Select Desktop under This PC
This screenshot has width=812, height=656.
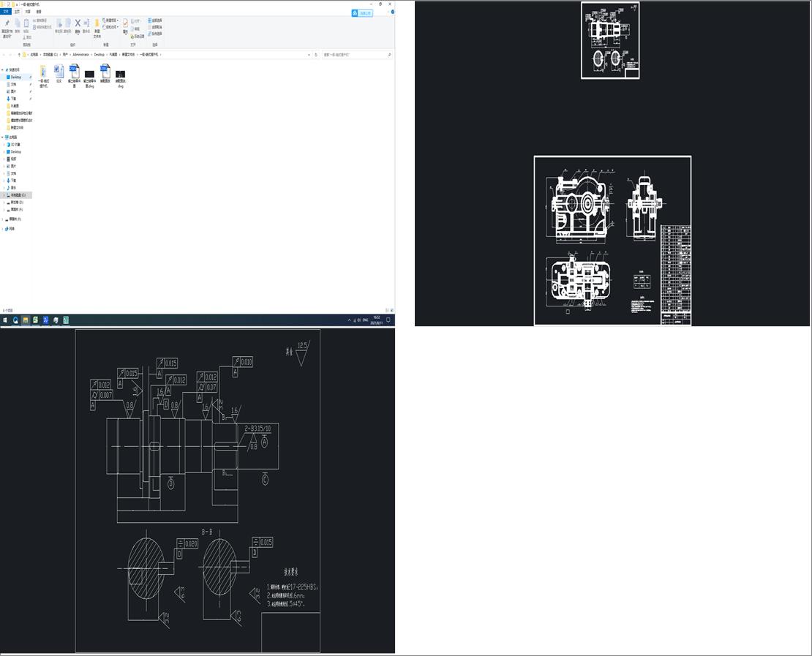pos(16,151)
